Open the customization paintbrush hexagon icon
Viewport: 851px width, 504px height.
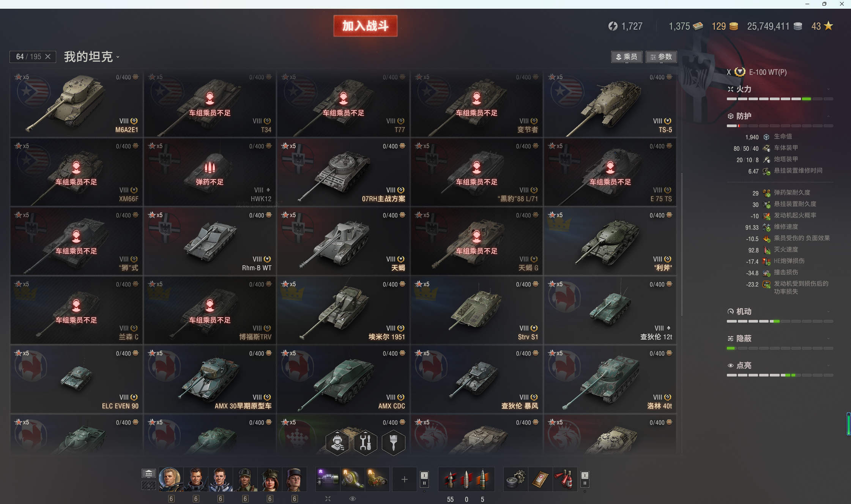[394, 443]
